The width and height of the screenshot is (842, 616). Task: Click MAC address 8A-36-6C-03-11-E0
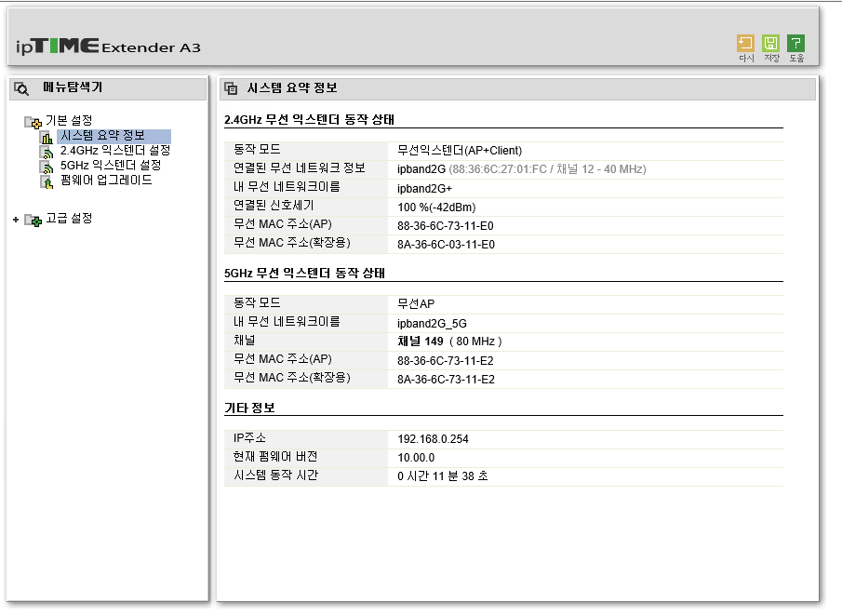click(447, 245)
